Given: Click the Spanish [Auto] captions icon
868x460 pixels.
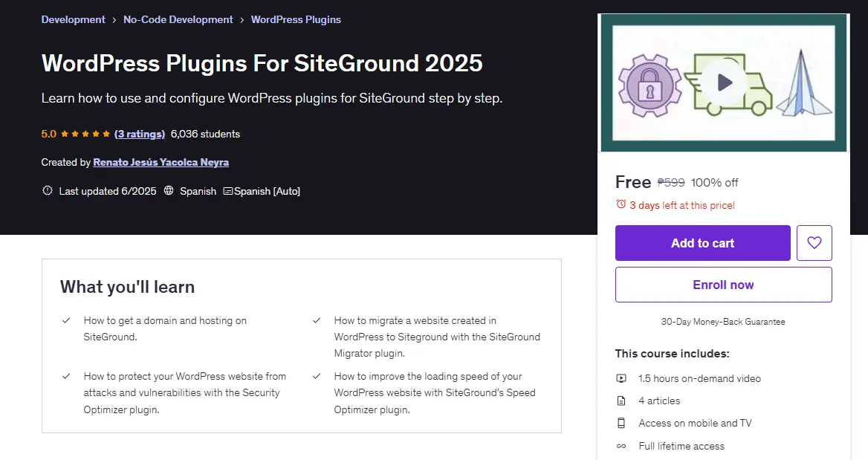Looking at the screenshot, I should pos(227,191).
